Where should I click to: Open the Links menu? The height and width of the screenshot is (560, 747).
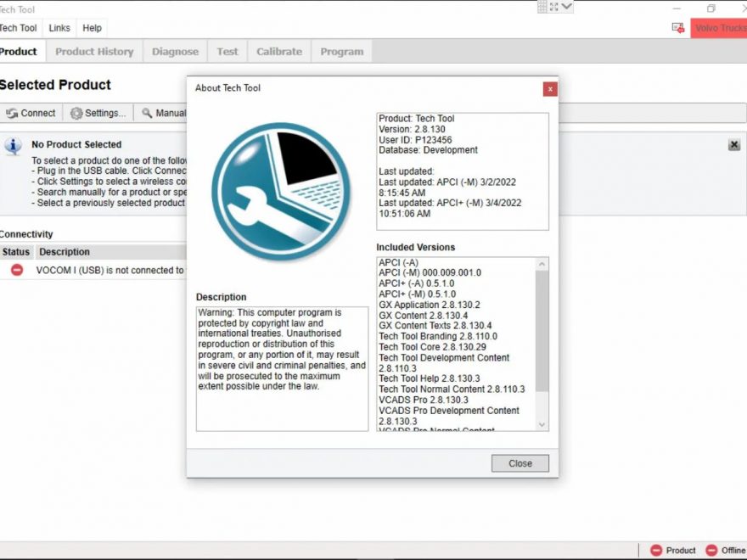(59, 28)
